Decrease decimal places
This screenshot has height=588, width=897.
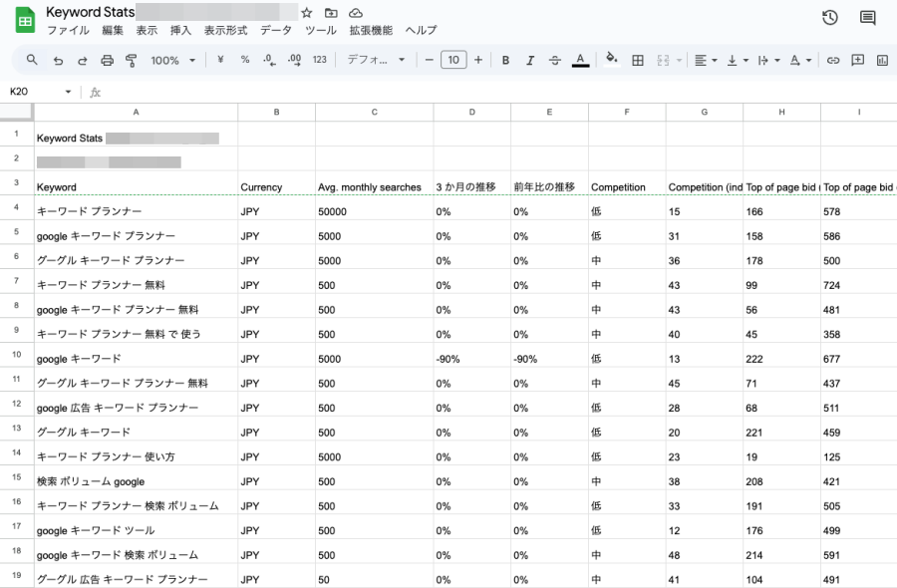click(x=269, y=60)
